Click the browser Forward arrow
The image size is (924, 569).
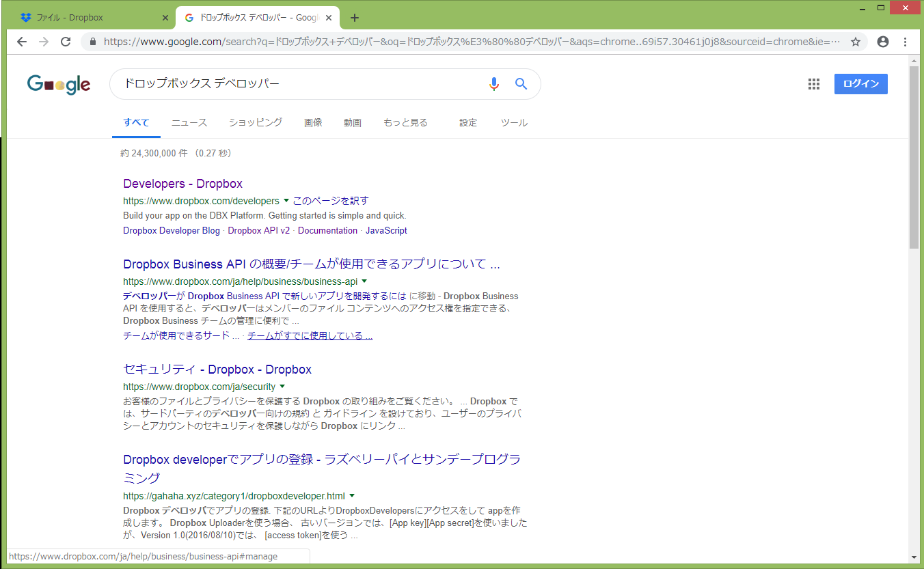44,42
